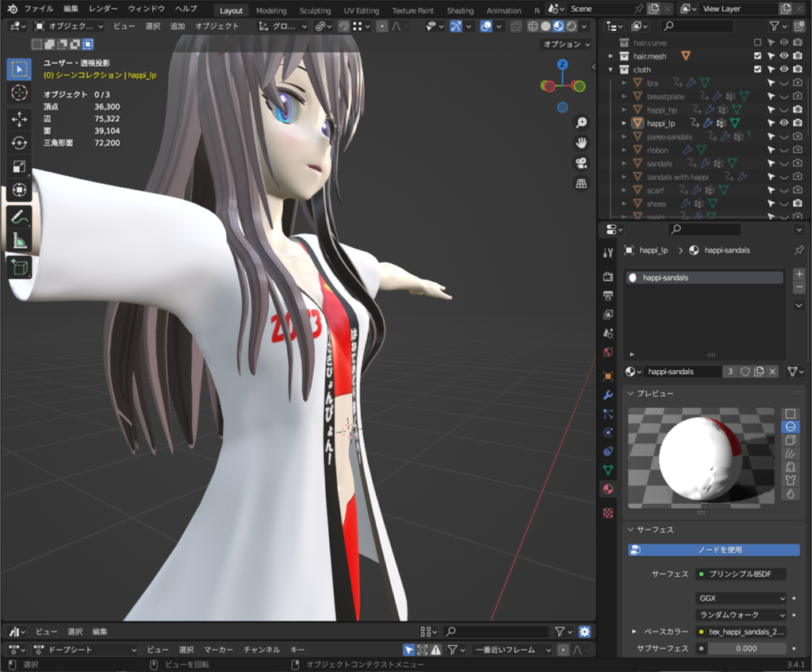This screenshot has width=812, height=672.
Task: Open the オプション dropdown
Action: [566, 44]
